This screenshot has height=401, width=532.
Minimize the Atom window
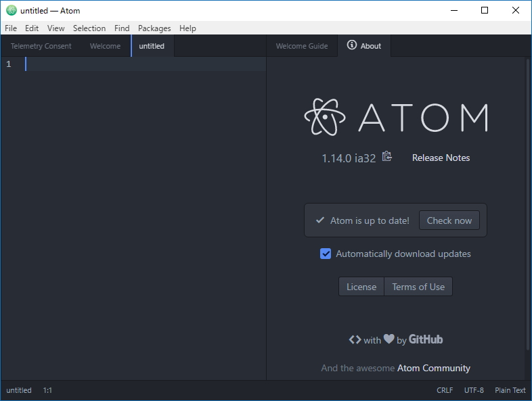[454, 10]
